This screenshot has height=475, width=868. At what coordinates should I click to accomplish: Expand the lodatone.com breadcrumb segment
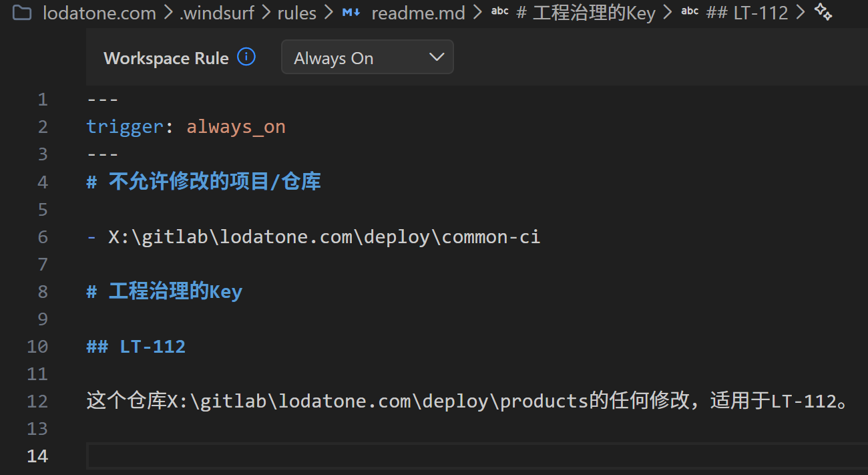[99, 13]
